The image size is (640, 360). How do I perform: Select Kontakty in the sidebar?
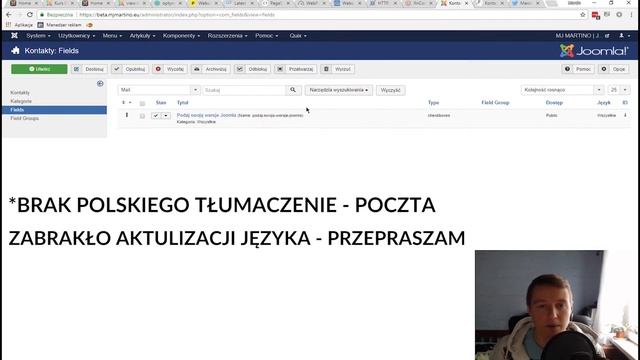pos(20,93)
